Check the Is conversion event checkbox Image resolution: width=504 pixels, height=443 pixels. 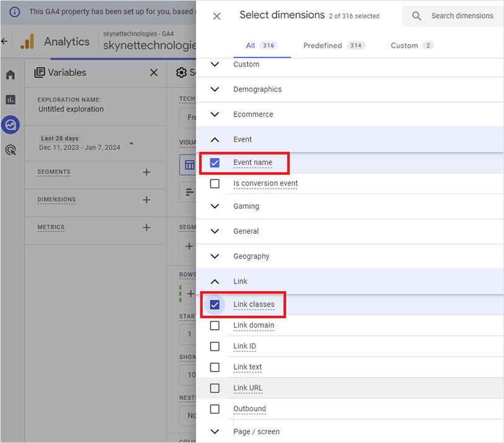click(x=214, y=184)
